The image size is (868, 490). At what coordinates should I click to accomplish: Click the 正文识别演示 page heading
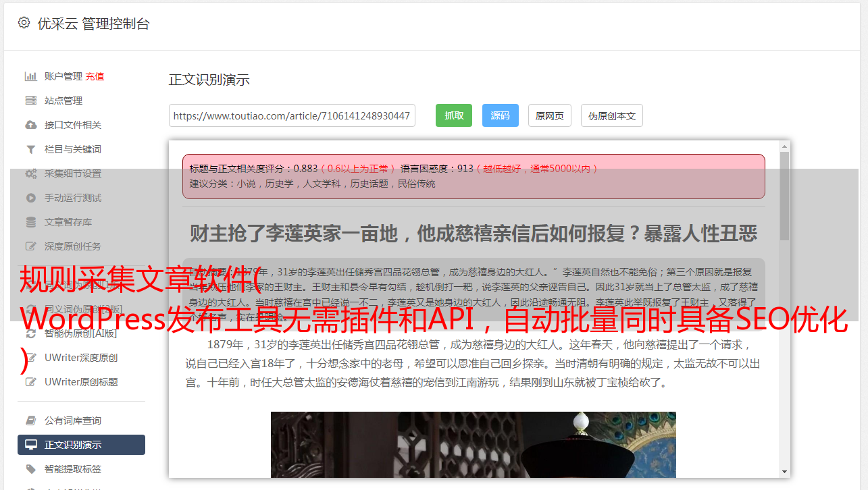[209, 80]
